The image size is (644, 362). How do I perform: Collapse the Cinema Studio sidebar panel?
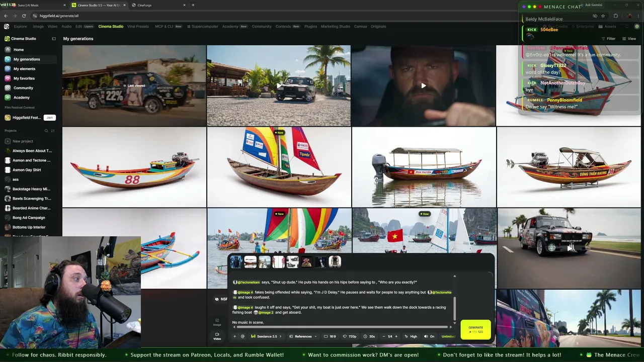pyautogui.click(x=54, y=39)
